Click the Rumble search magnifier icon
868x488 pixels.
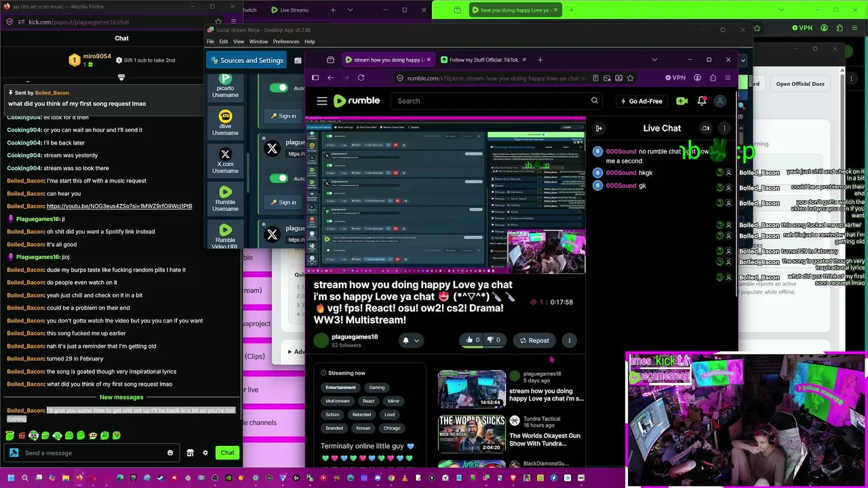click(x=595, y=101)
